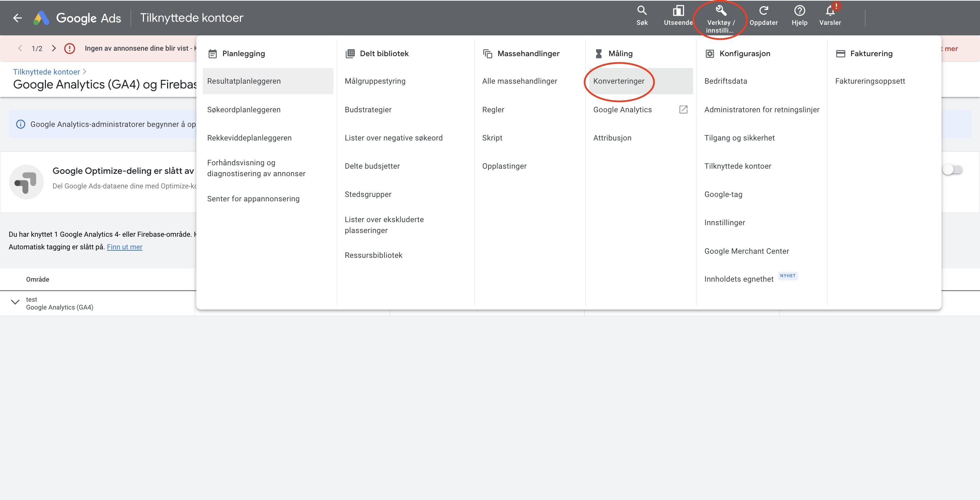The width and height of the screenshot is (980, 500).
Task: Click the Utseende appearance icon
Action: coord(678,11)
